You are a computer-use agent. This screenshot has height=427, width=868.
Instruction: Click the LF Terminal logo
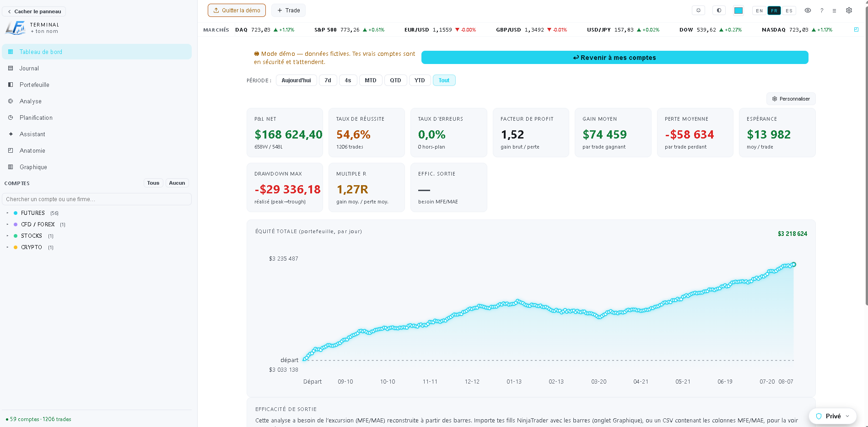click(15, 28)
